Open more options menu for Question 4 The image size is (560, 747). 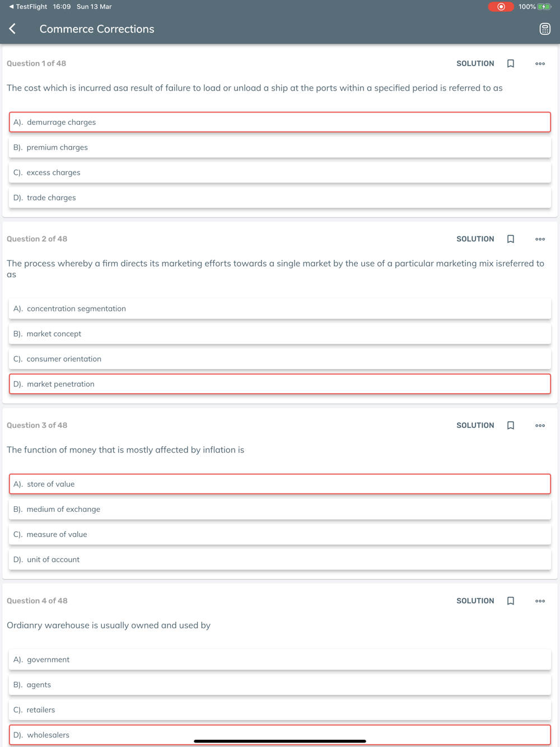[540, 601]
